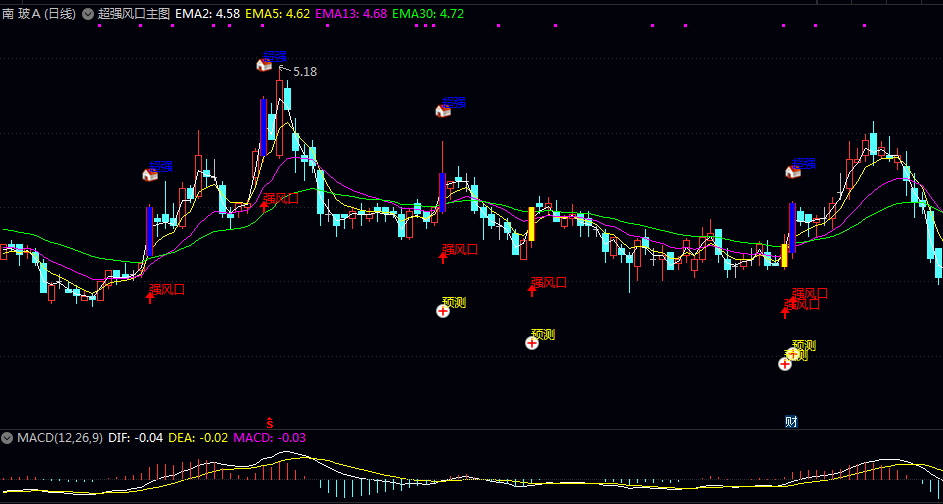This screenshot has width=943, height=504.
Task: Click the DEA: -0.02 value
Action: coord(198,438)
